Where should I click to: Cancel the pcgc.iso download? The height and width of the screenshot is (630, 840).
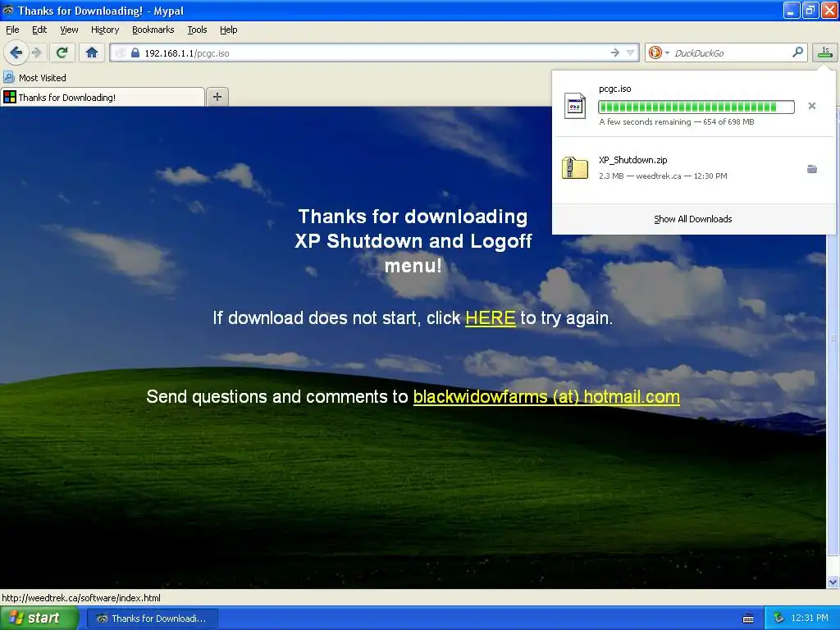(811, 106)
